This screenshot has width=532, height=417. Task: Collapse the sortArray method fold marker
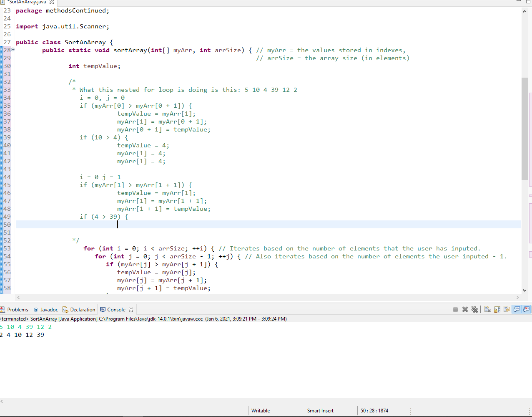(x=13, y=50)
